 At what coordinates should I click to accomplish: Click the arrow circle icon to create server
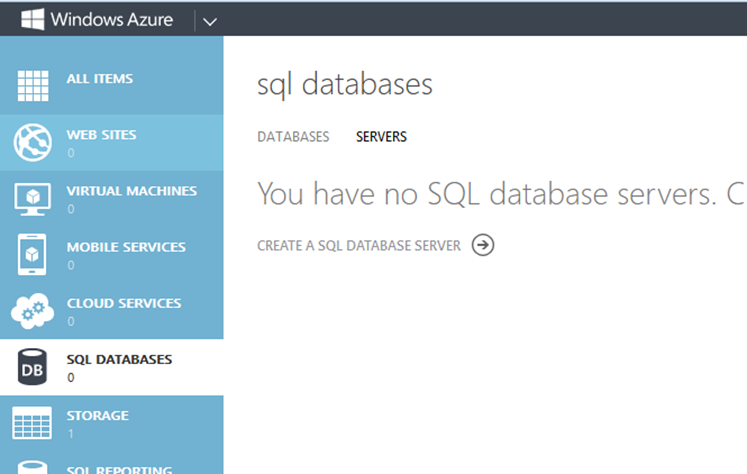483,245
